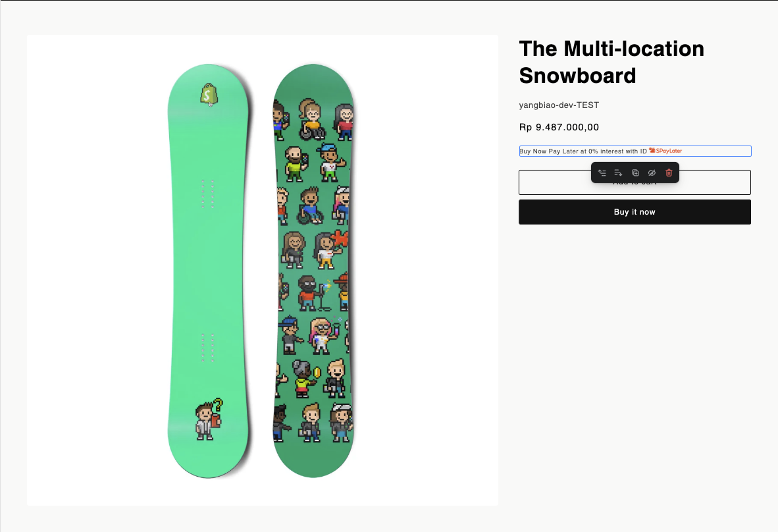Image resolution: width=778 pixels, height=532 pixels.
Task: Click the upper binding holes on green board
Action: tap(207, 194)
